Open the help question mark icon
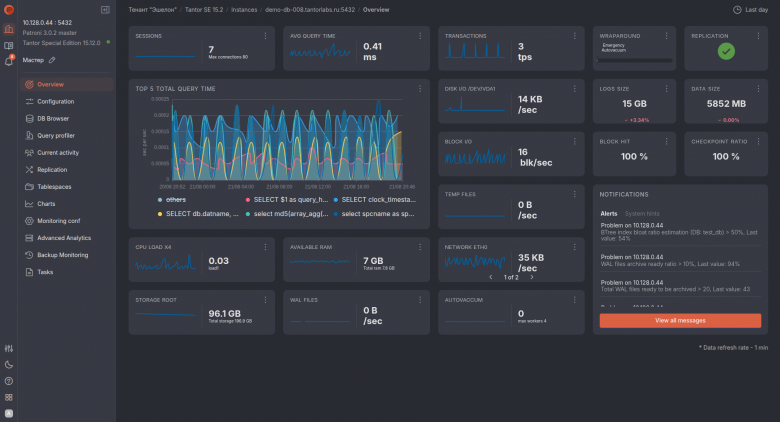Image resolution: width=780 pixels, height=422 pixels. [x=9, y=381]
